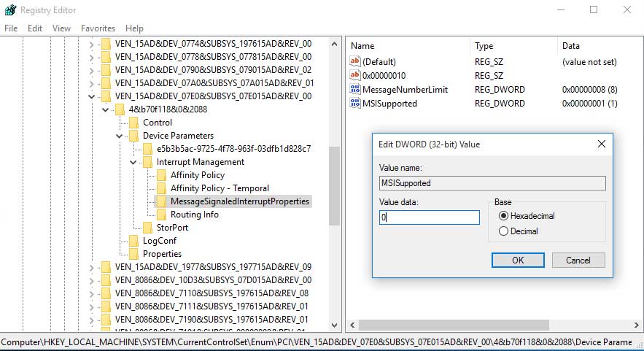Click the Registry Editor app icon in title bar
The height and width of the screenshot is (351, 644).
[x=10, y=10]
